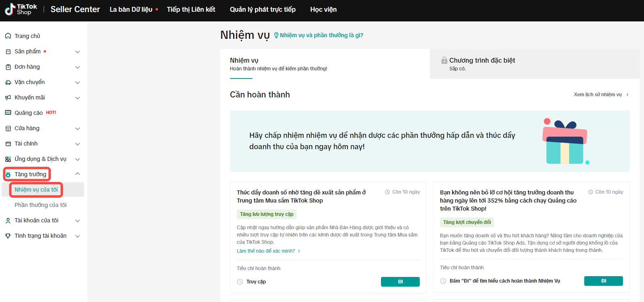Click the Tăng trưởng medal icon
Viewport: 644px width, 302px height.
pyautogui.click(x=8, y=174)
